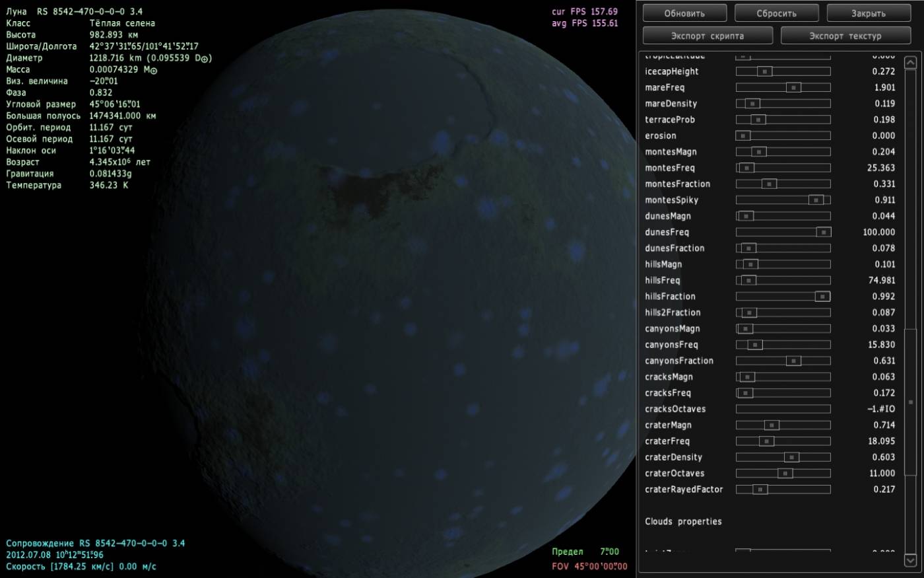Click Экспорт скрипта button
This screenshot has height=578, width=924.
point(708,36)
